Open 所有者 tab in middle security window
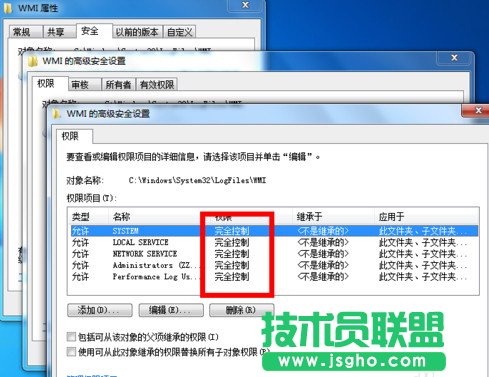The width and height of the screenshot is (489, 377). tap(118, 85)
